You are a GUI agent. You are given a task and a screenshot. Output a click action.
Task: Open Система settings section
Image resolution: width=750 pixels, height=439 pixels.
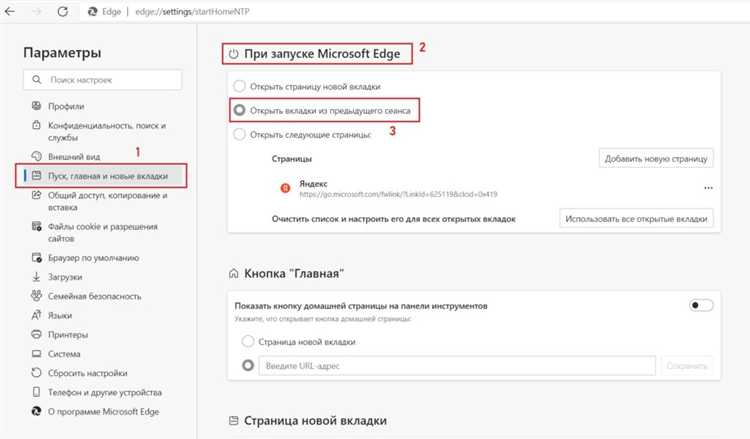click(64, 354)
